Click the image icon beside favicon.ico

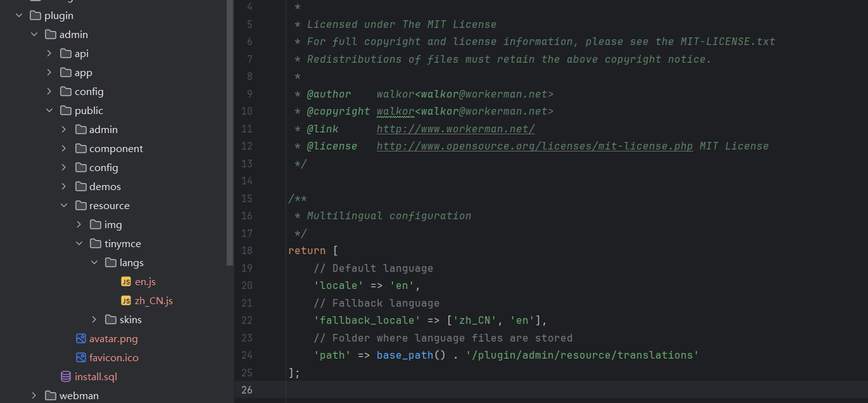[x=80, y=357]
